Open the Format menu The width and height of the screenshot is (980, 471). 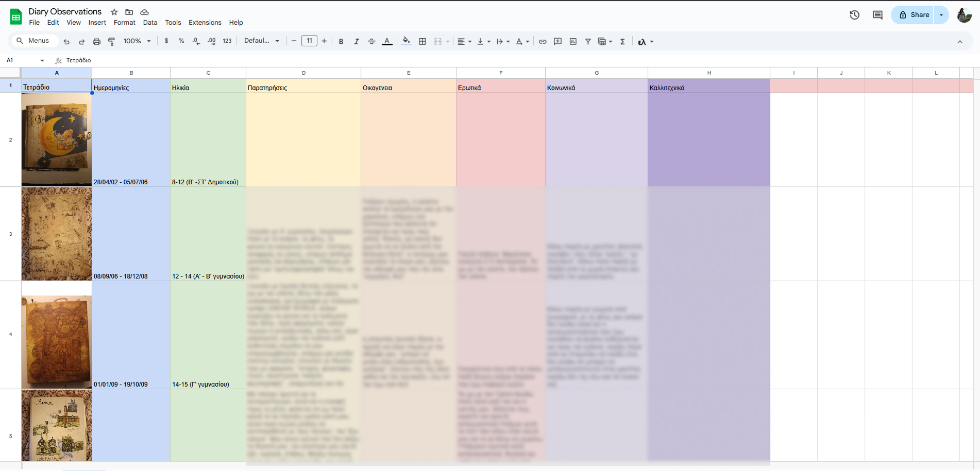tap(125, 23)
